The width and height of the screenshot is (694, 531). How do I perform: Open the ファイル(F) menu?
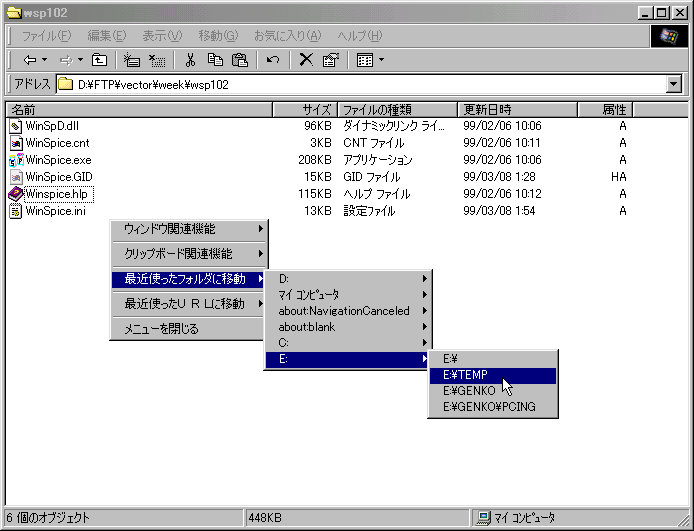point(46,36)
